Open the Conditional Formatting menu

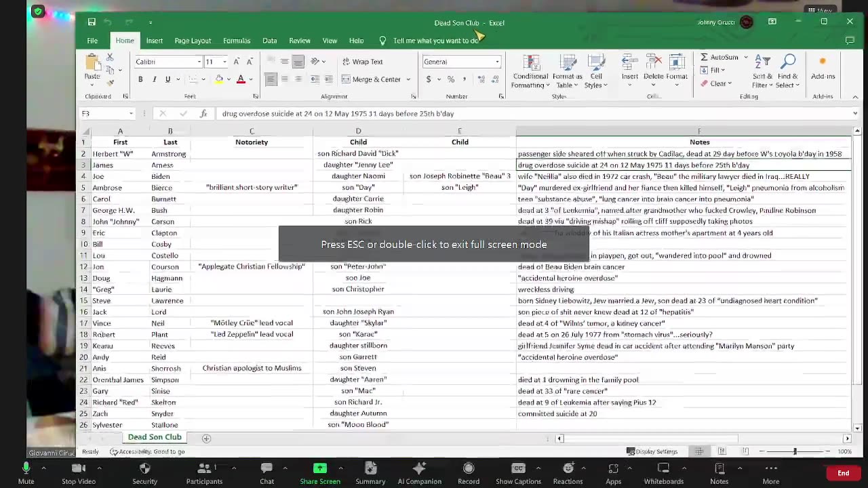[530, 72]
